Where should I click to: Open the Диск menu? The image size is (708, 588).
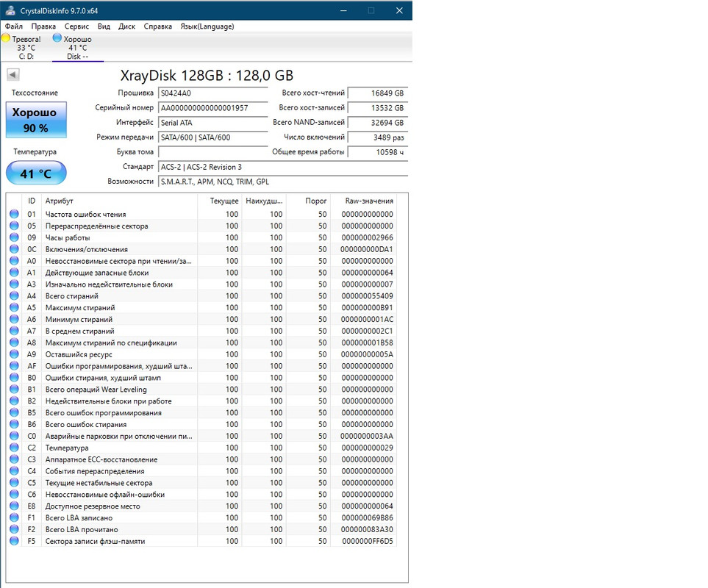(x=127, y=26)
